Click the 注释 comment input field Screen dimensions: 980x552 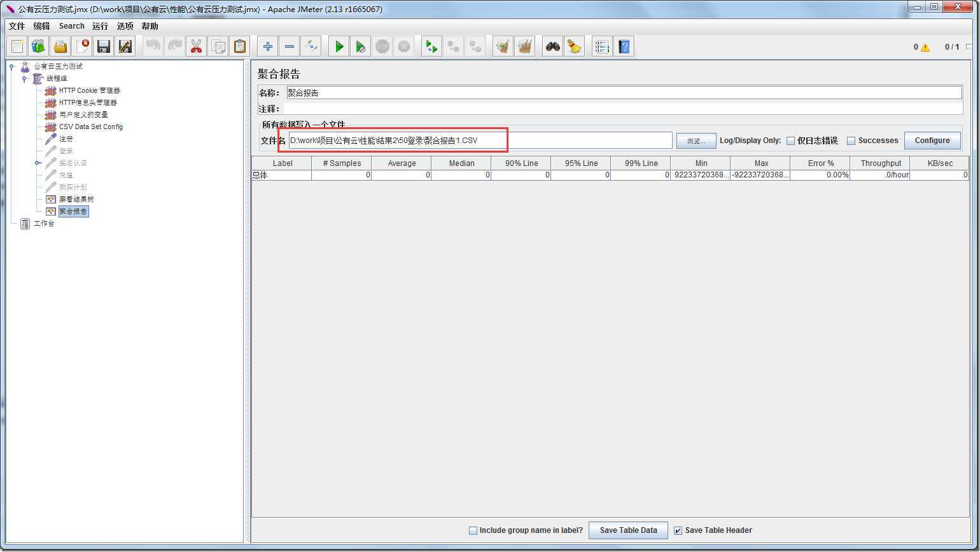pyautogui.click(x=624, y=109)
